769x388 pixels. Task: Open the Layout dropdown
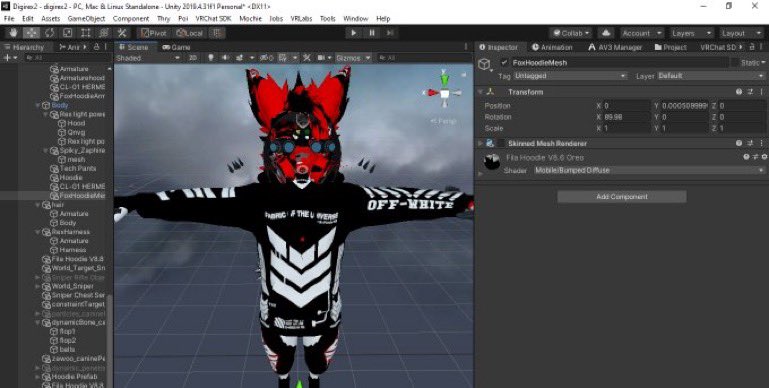[741, 33]
